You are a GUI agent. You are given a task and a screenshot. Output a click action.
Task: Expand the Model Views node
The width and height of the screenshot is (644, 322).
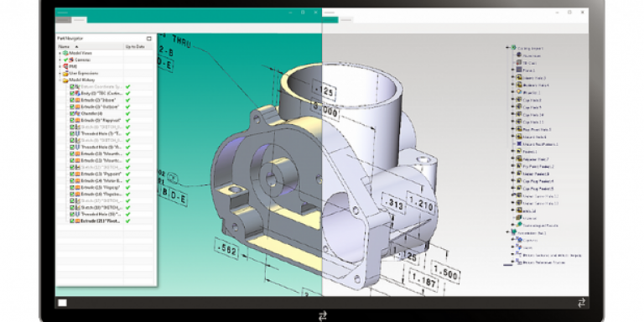pos(60,53)
